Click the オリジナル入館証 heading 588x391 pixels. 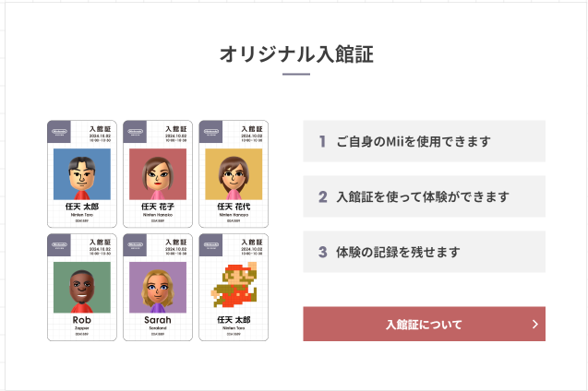[x=296, y=54]
